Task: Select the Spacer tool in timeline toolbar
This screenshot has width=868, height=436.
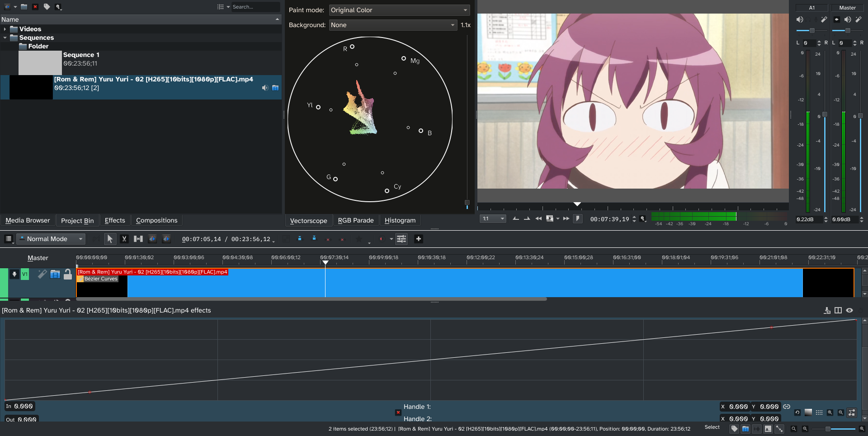Action: click(x=138, y=239)
